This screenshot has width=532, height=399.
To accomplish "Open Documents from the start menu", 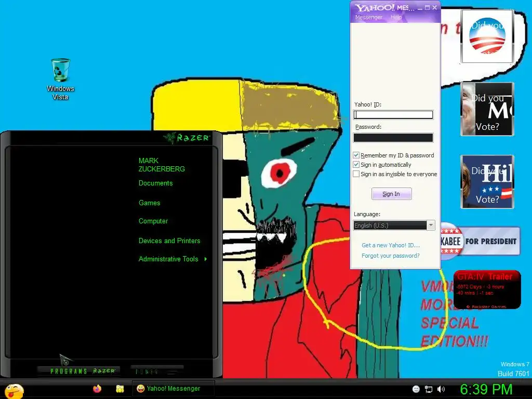I will pos(156,183).
